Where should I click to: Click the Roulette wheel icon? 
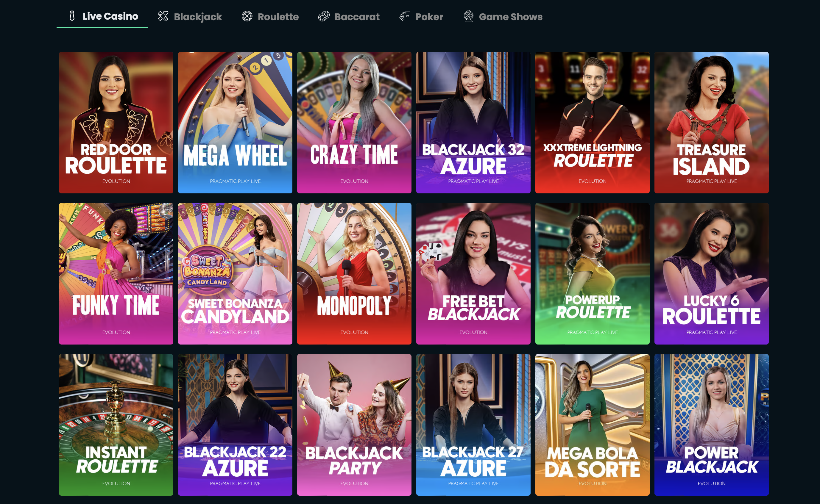click(247, 16)
